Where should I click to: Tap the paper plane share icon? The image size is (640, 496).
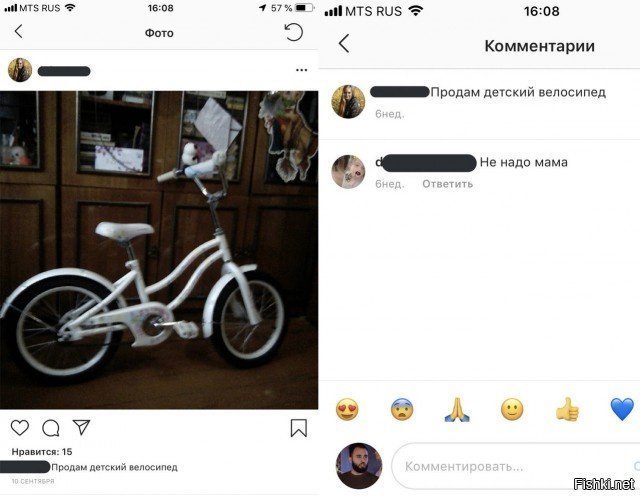[81, 427]
